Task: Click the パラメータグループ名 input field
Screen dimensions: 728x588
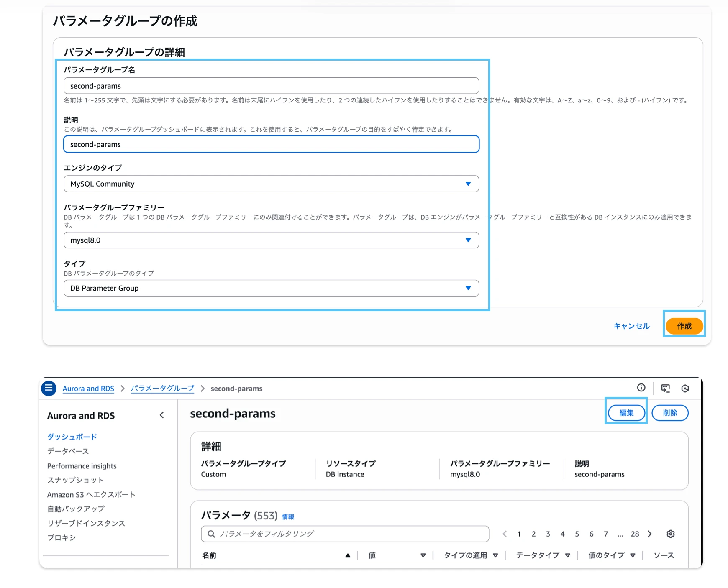Action: (271, 86)
